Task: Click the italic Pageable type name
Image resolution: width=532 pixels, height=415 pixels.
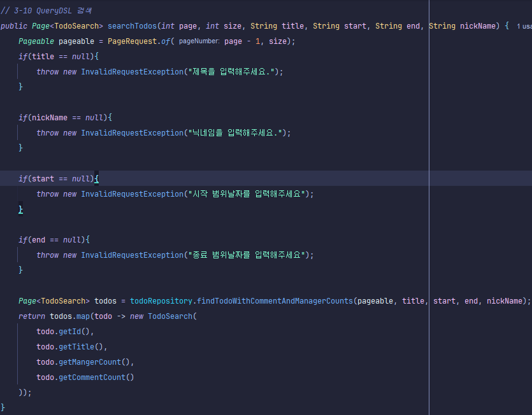Action: (36, 41)
